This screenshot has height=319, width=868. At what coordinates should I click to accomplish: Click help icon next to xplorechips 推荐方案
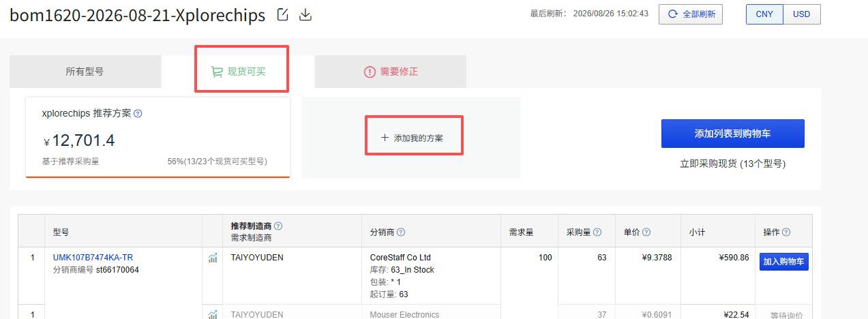click(138, 114)
